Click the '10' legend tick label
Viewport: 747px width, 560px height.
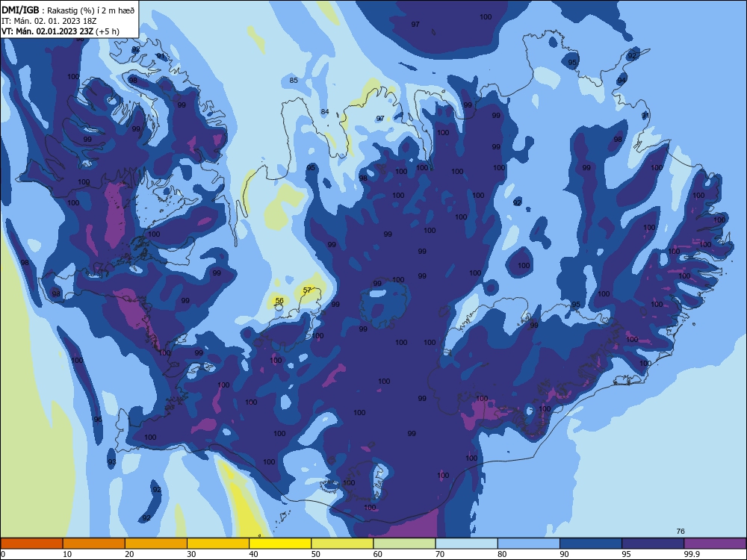[x=67, y=554]
